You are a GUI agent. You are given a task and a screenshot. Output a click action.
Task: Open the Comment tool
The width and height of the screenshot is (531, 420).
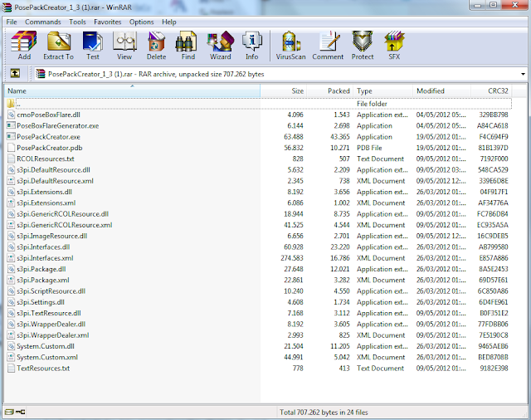328,46
